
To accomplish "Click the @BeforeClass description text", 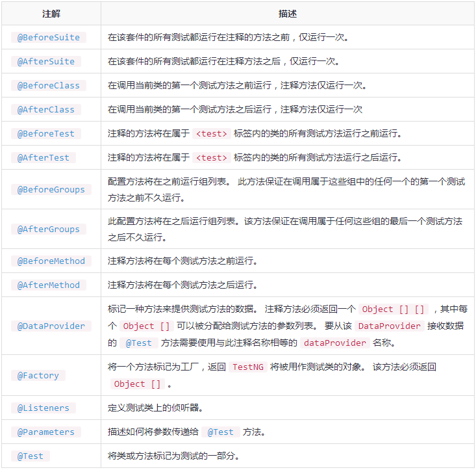I will [x=238, y=85].
